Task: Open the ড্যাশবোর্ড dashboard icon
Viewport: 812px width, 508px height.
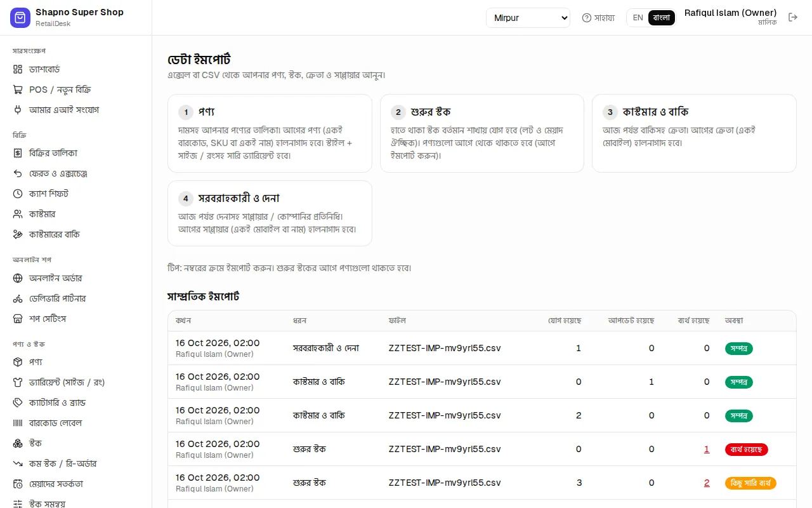Action: [18, 69]
